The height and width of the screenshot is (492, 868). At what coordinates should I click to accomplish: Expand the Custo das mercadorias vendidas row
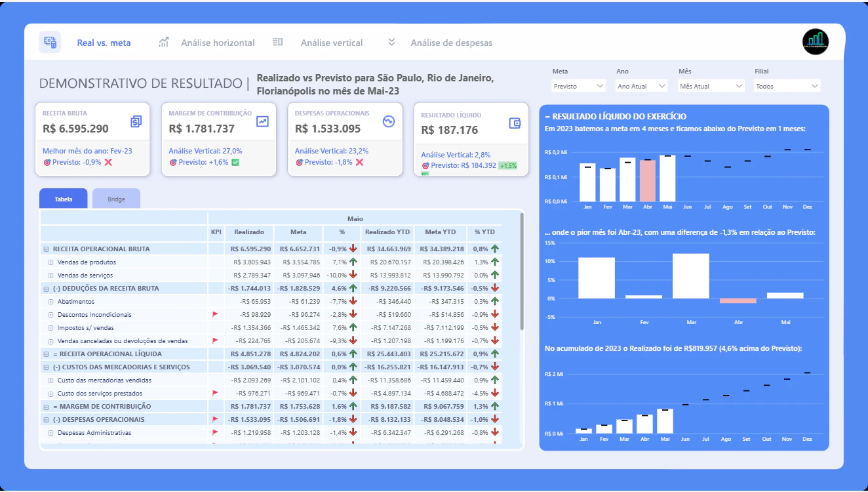(50, 380)
